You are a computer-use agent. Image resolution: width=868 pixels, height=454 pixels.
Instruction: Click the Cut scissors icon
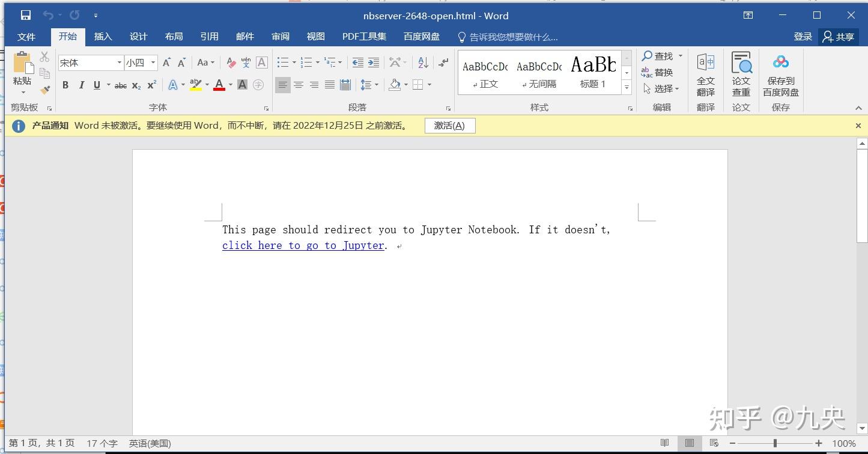pos(44,57)
